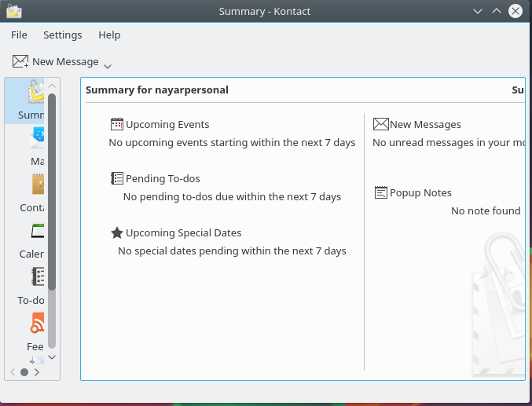Click the Kontact app icon in title bar
532x406 pixels.
(14, 11)
